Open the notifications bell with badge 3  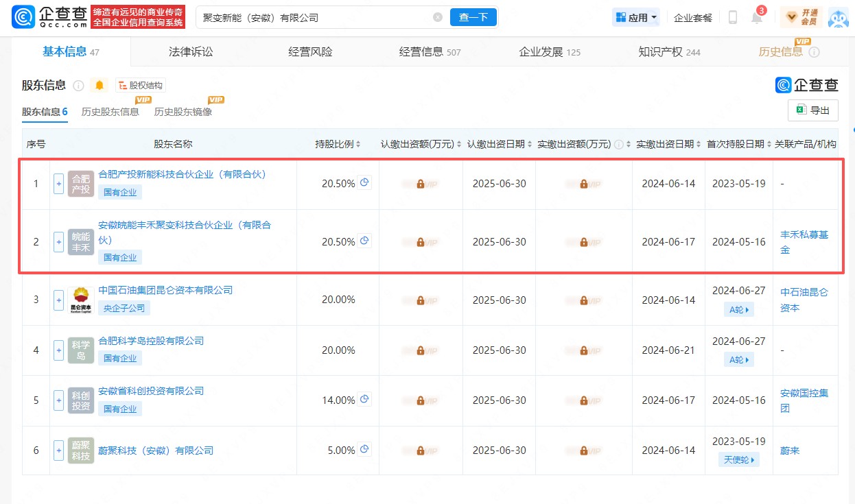pyautogui.click(x=757, y=18)
